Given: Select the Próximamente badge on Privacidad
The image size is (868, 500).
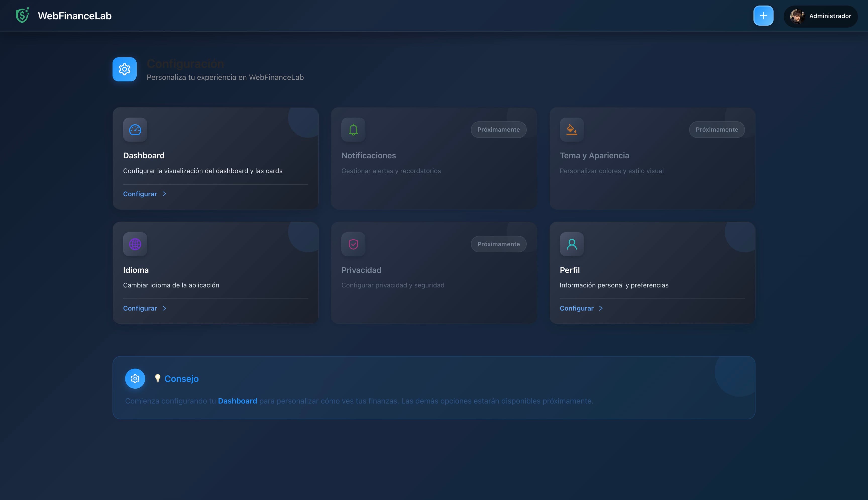Looking at the screenshot, I should pos(499,244).
